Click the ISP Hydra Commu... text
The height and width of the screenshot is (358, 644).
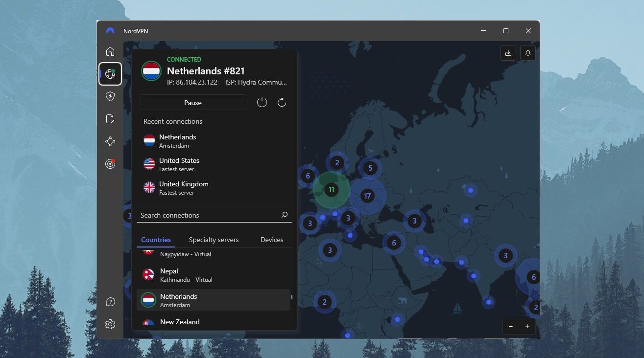tap(256, 83)
